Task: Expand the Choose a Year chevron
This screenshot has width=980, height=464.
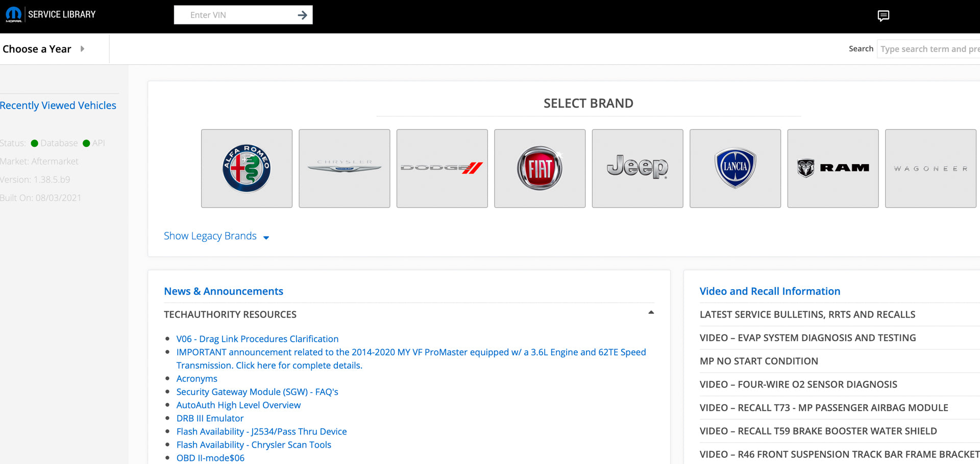Action: 82,48
